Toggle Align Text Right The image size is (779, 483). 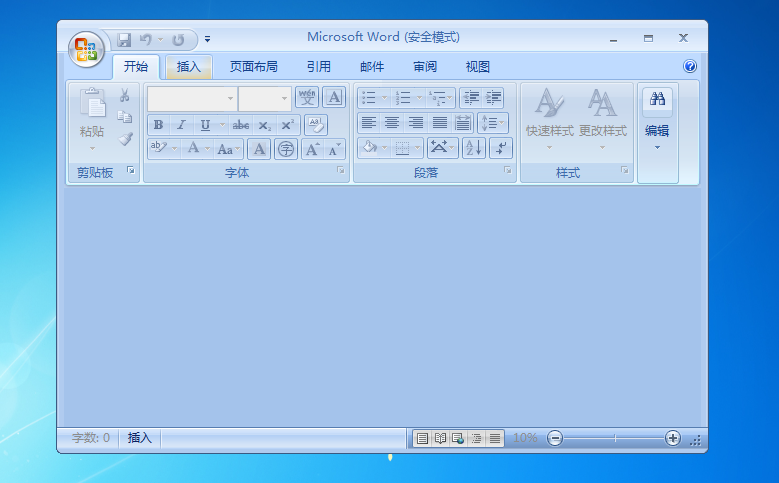tap(416, 122)
